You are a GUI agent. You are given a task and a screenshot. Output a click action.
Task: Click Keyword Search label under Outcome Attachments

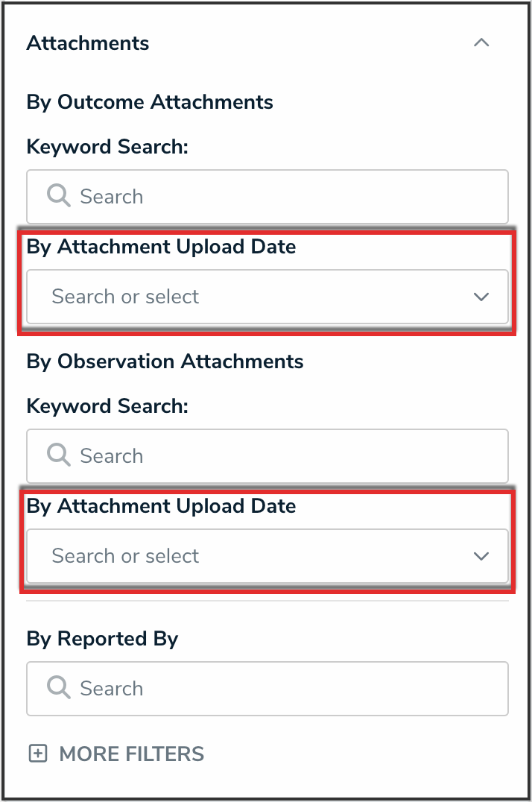(x=107, y=147)
